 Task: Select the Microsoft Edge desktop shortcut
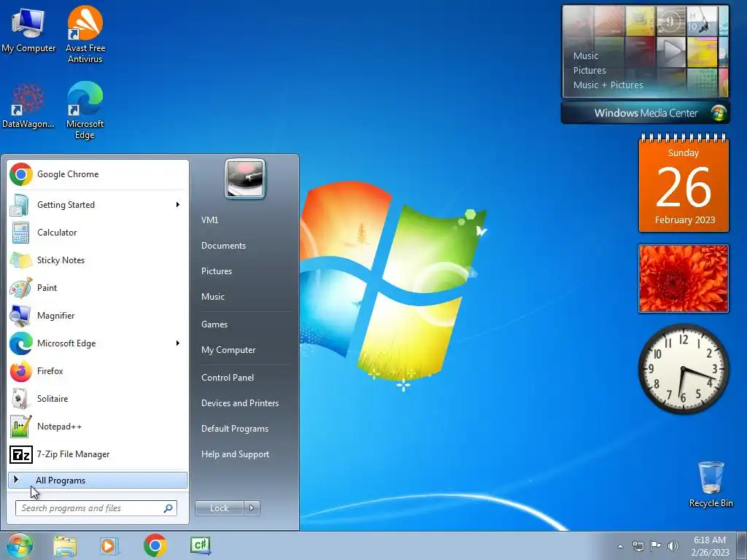coord(85,110)
